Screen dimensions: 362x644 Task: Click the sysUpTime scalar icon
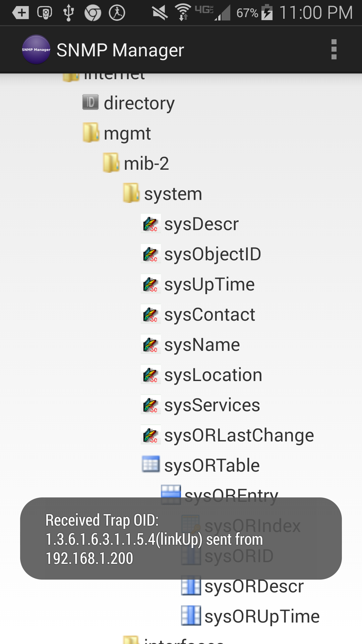[150, 284]
